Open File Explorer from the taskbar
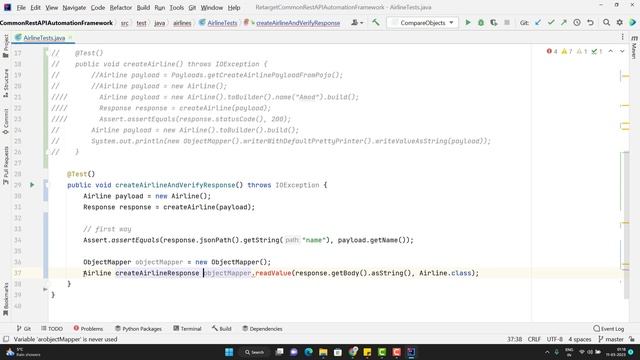 pos(323,352)
